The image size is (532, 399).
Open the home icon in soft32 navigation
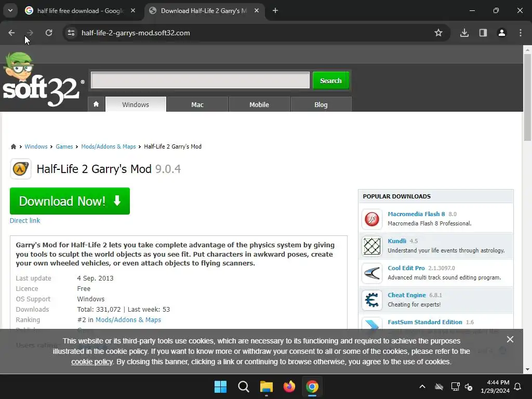(x=96, y=104)
